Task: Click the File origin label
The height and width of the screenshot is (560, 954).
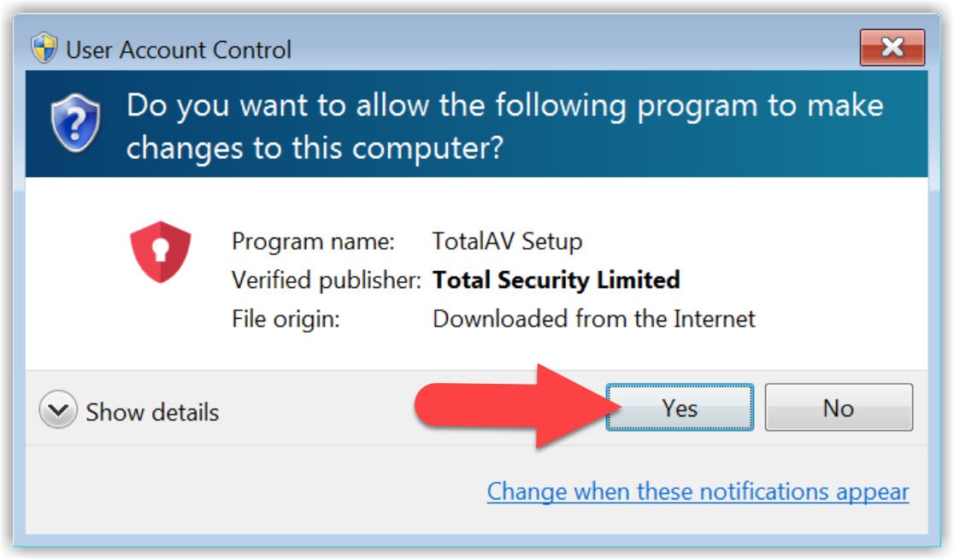Action: (286, 319)
